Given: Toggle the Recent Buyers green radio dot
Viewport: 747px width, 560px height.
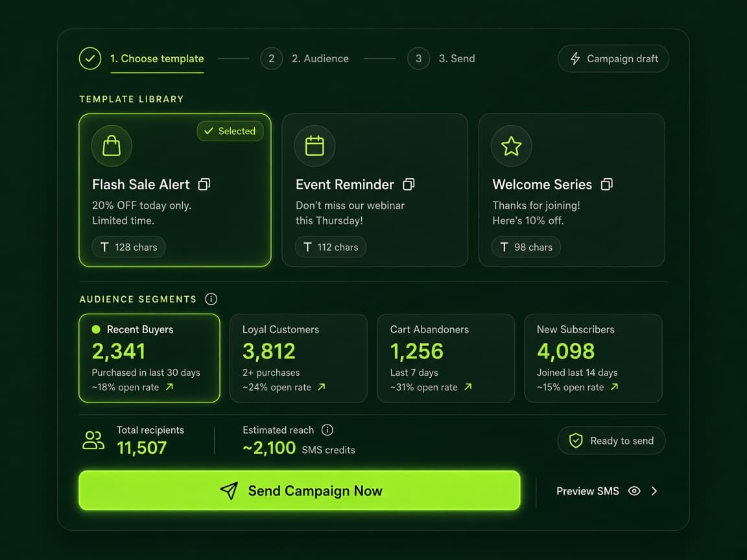Looking at the screenshot, I should tap(96, 329).
